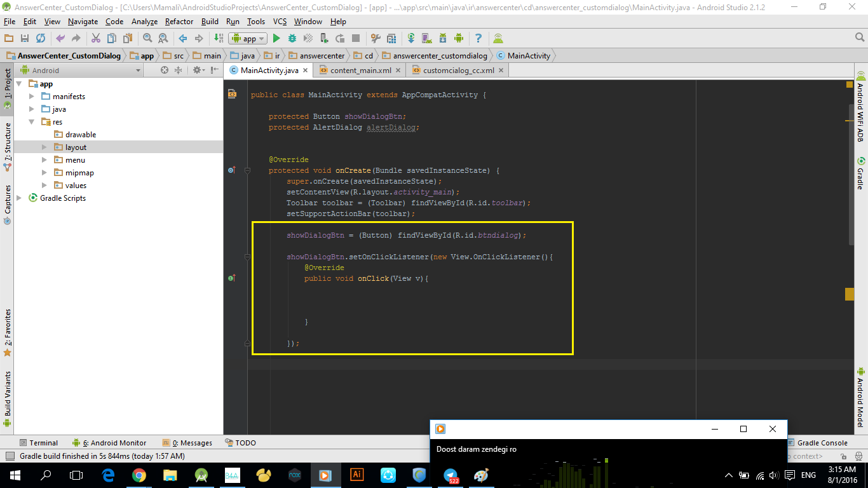Click the Collapse All icon in Project panel
This screenshot has height=488, width=868.
(x=179, y=71)
